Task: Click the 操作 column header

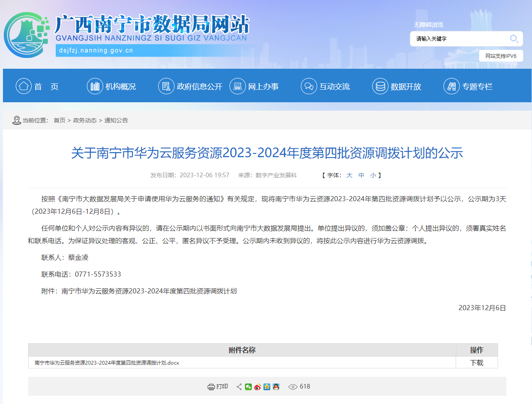Action: click(x=477, y=350)
